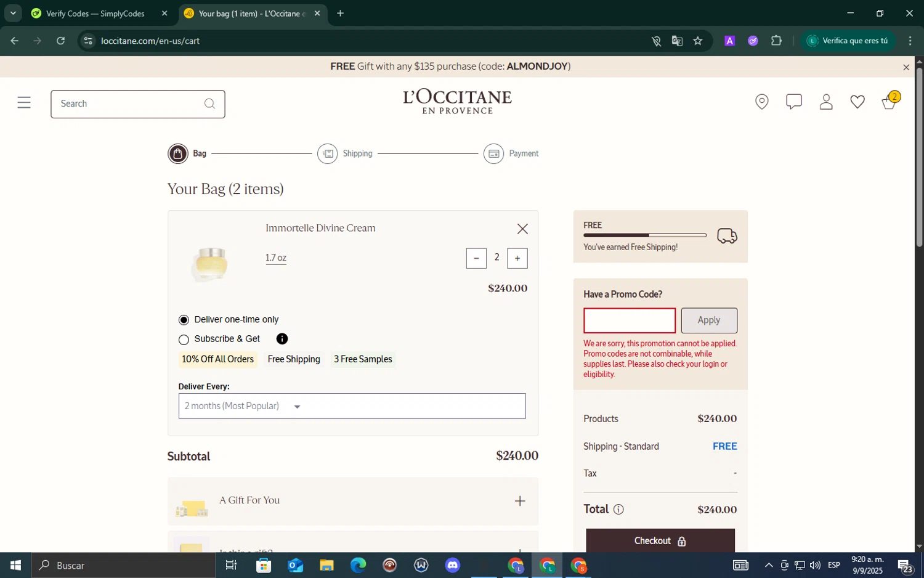Click the Verifica que eres tú profile button
Screen dimensions: 924x578
[x=848, y=41]
